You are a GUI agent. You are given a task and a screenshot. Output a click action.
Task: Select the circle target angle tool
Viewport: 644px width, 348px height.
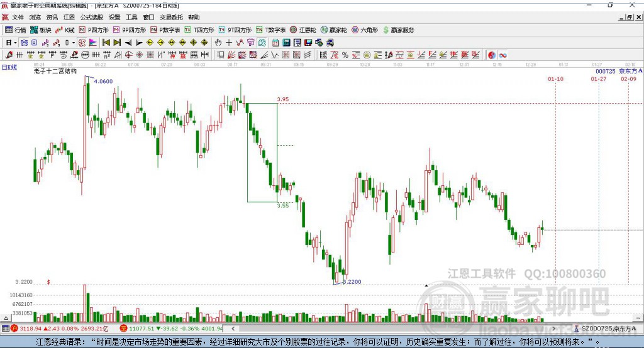click(x=128, y=55)
